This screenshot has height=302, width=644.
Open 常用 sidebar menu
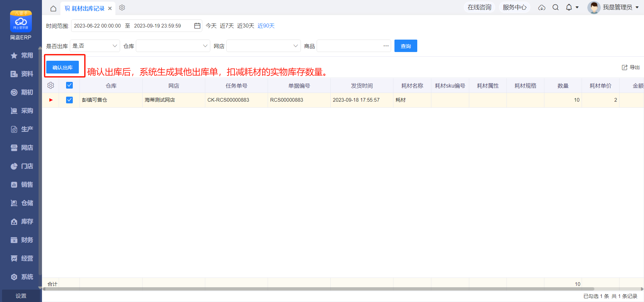pos(21,55)
